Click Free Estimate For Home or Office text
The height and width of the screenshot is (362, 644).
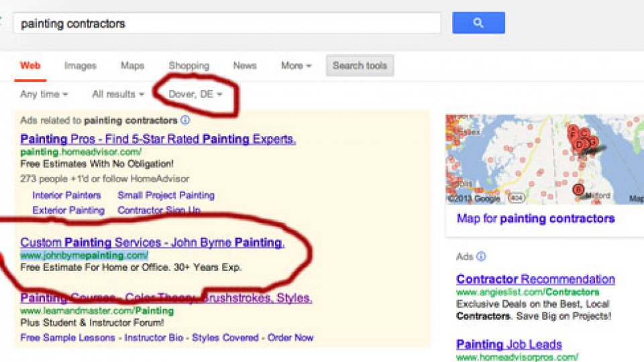click(x=131, y=267)
